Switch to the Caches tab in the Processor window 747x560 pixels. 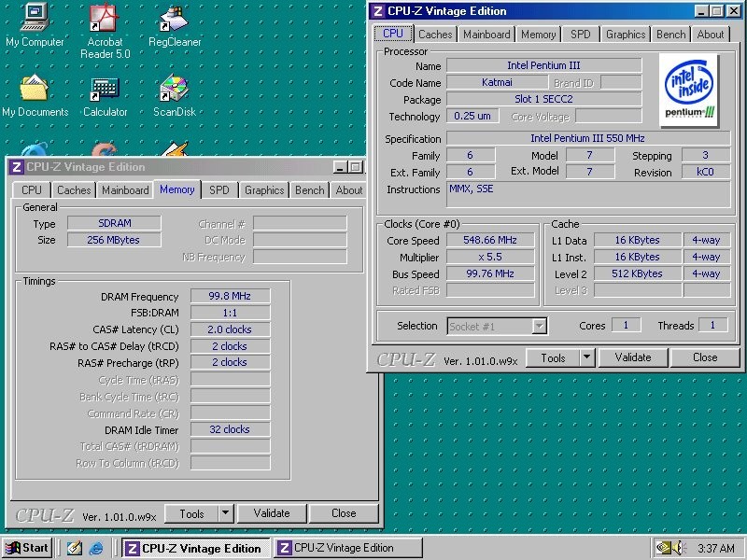pos(435,35)
